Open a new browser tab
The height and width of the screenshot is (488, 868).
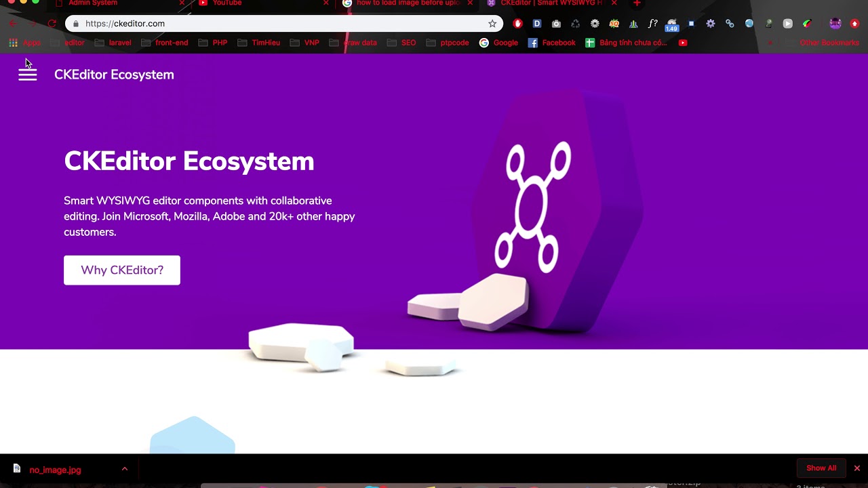tap(637, 3)
